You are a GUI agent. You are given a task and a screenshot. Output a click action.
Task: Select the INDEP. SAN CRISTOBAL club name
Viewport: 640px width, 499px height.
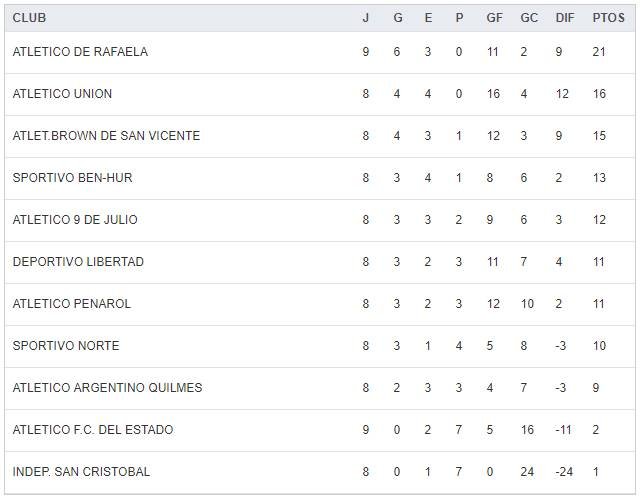[x=81, y=472]
